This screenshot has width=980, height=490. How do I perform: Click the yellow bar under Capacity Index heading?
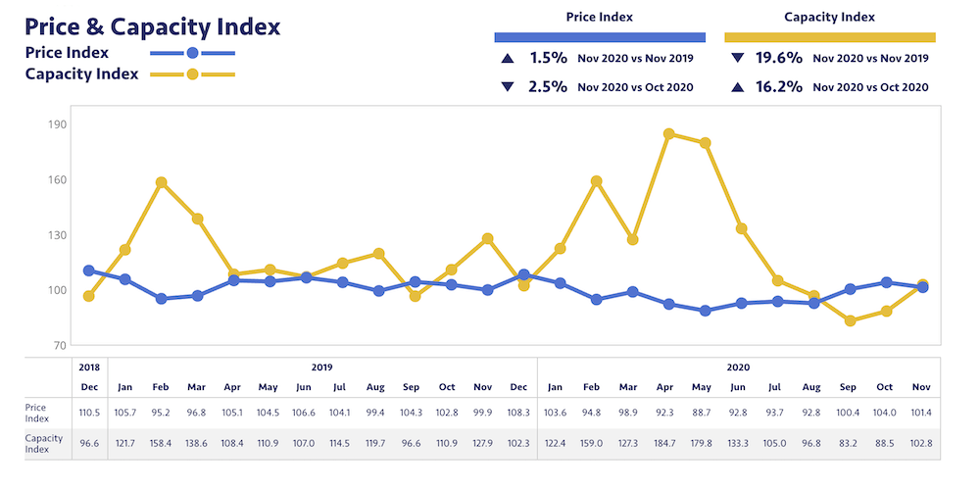(830, 37)
